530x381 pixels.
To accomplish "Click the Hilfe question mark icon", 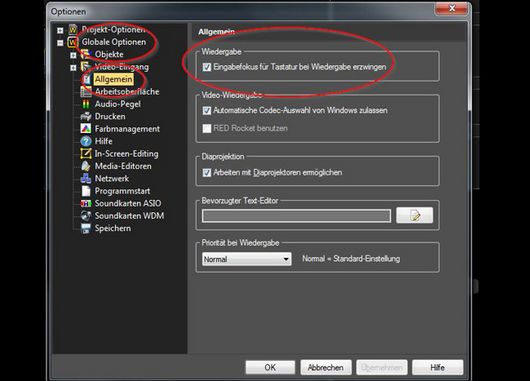I will tap(86, 141).
